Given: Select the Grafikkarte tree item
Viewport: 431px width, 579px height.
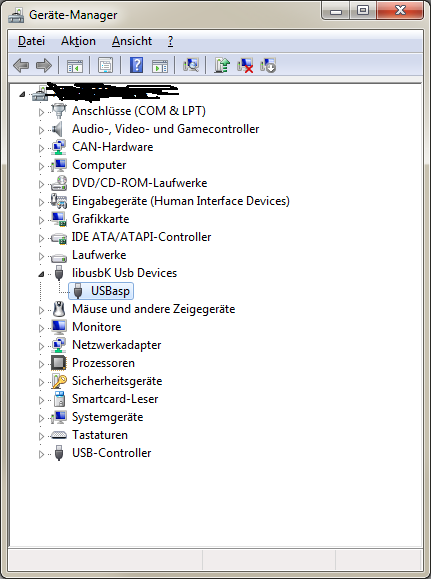Looking at the screenshot, I should [100, 219].
